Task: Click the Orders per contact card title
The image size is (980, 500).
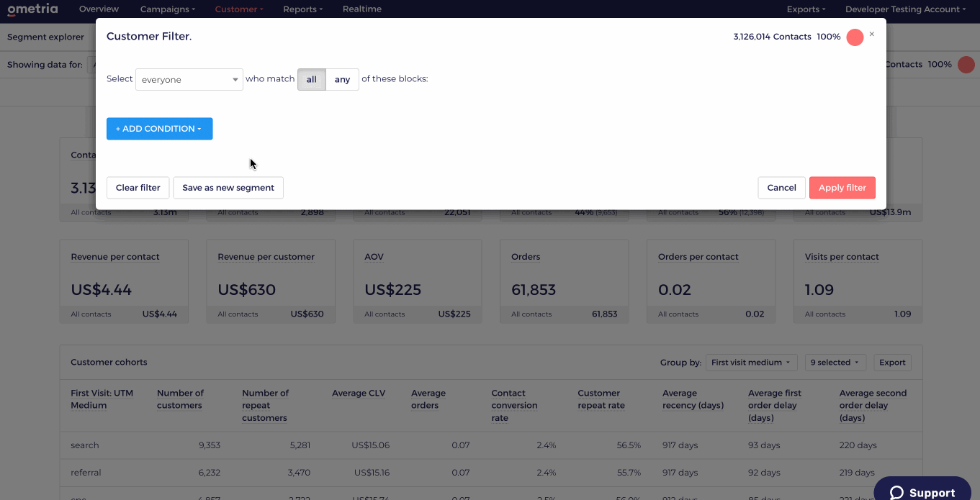Action: coord(698,257)
